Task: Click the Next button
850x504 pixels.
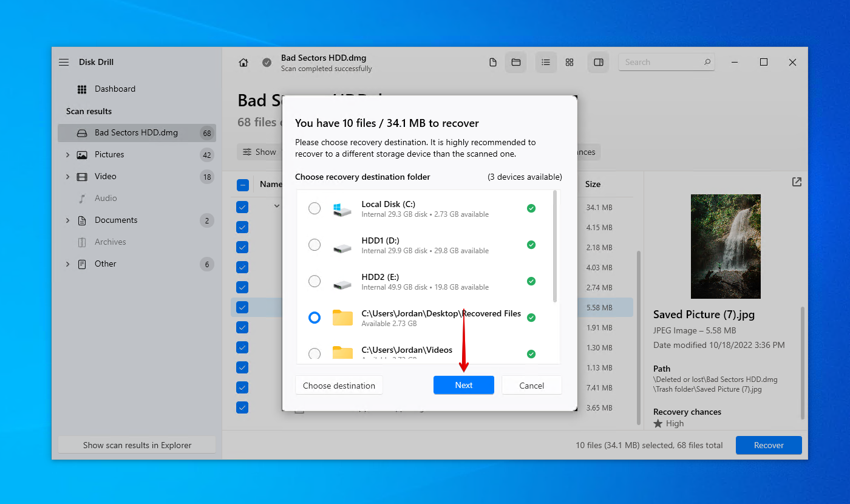Action: 464,385
